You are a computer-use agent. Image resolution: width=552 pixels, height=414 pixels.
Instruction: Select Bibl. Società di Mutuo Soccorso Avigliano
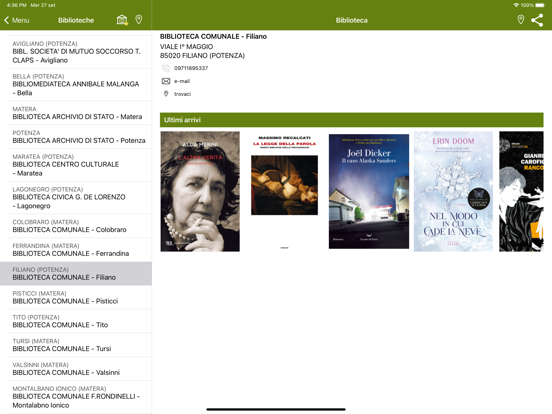76,52
